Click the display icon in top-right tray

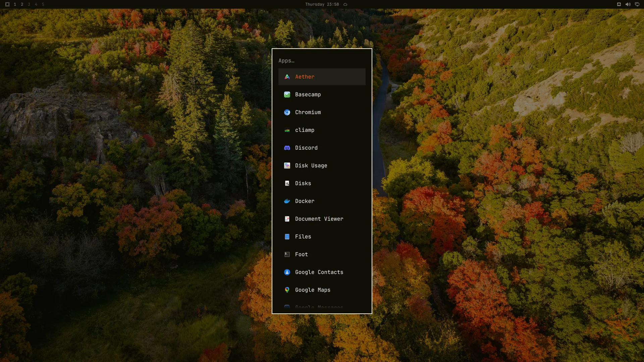(x=637, y=4)
